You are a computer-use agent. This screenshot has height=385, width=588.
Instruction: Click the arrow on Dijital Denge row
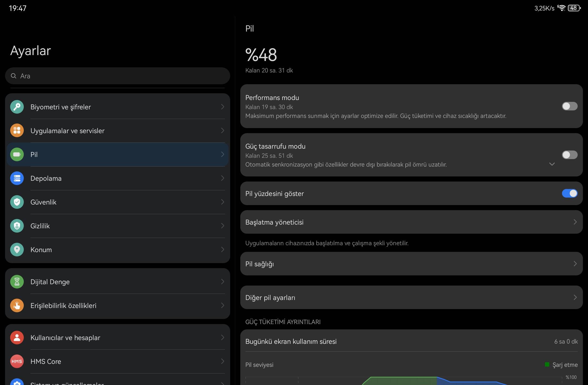(x=222, y=282)
